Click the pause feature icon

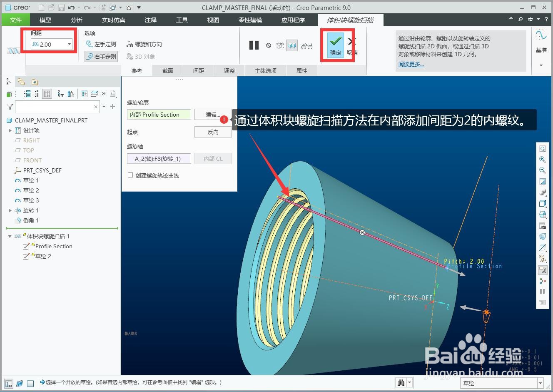[254, 45]
